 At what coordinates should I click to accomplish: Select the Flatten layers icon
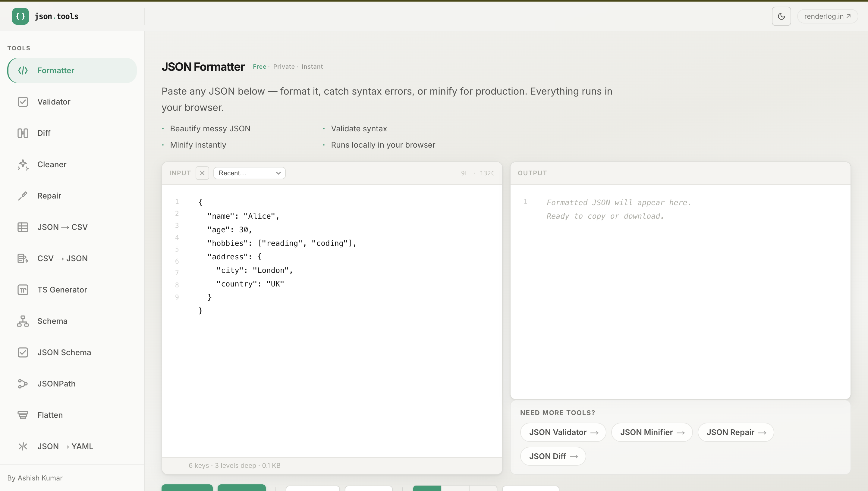click(23, 415)
